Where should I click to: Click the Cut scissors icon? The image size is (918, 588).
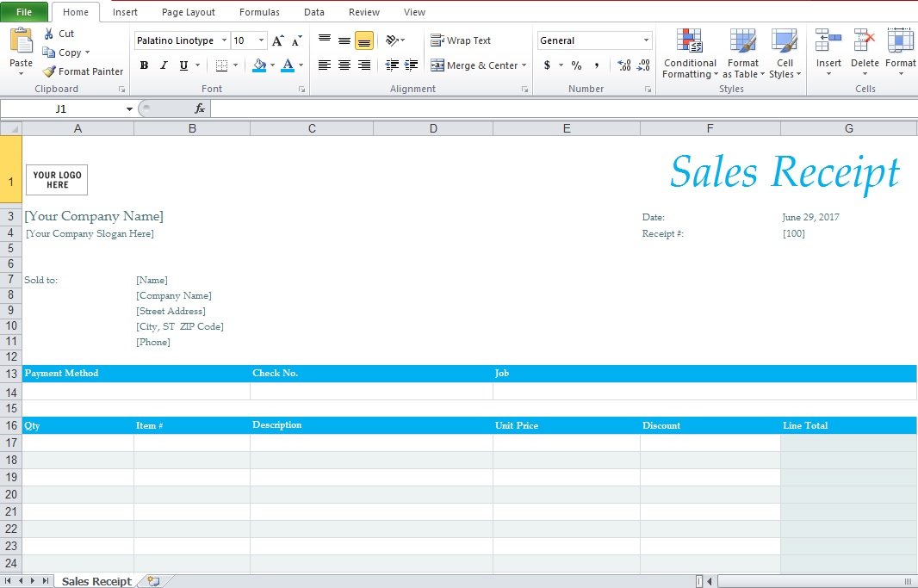[48, 34]
